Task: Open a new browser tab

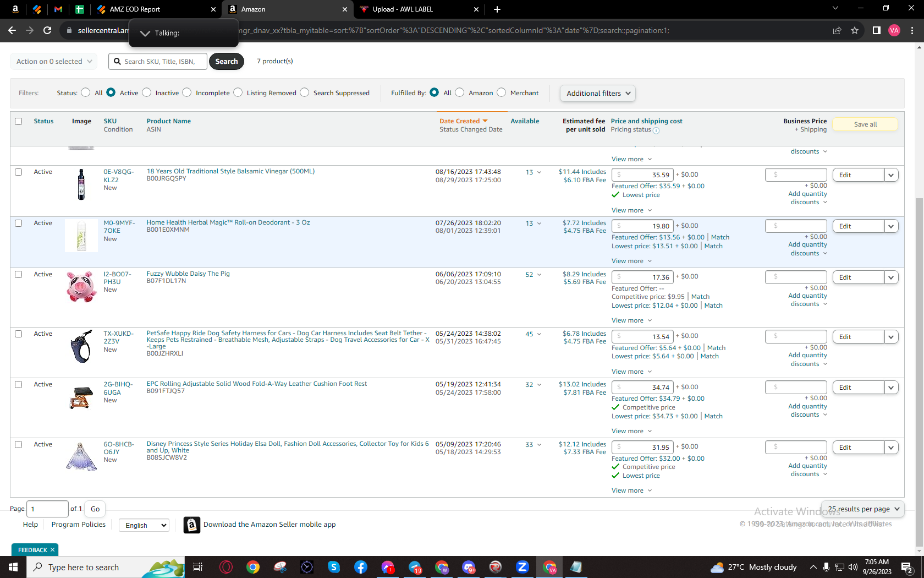Action: 497,9
